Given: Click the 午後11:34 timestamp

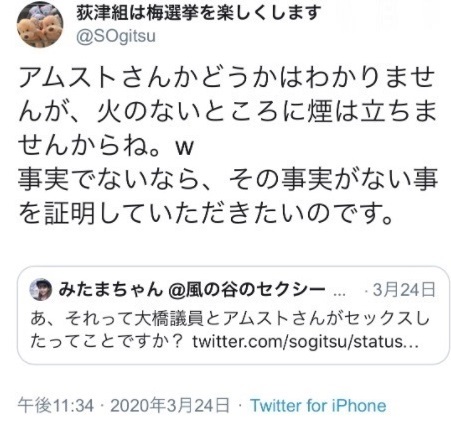Looking at the screenshot, I should click(56, 405).
